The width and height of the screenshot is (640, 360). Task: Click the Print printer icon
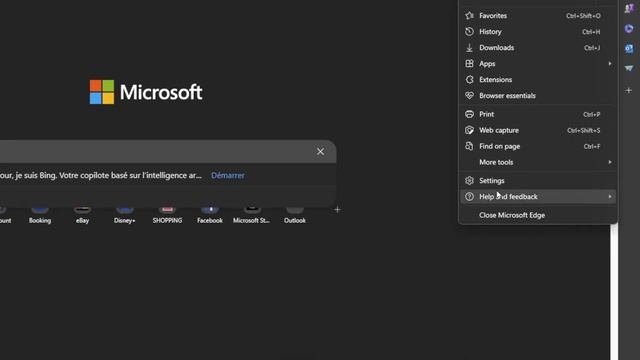coord(469,114)
